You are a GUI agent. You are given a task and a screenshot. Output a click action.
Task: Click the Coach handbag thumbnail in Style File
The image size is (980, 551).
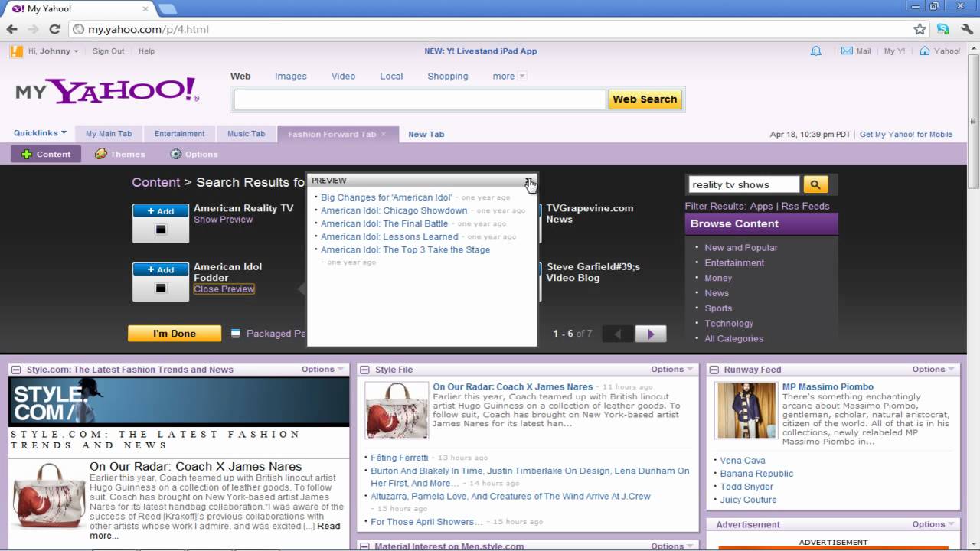(397, 410)
